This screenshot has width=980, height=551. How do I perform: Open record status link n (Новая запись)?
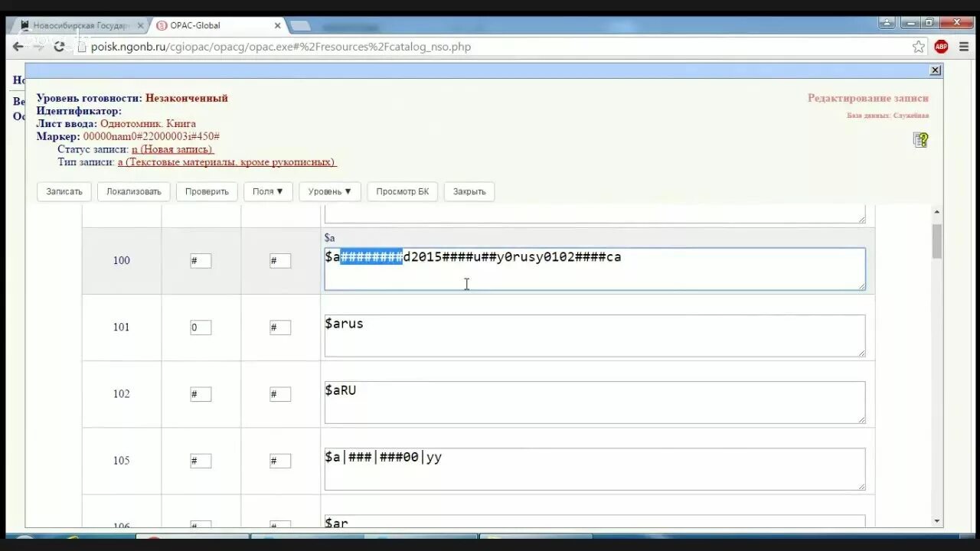172,149
